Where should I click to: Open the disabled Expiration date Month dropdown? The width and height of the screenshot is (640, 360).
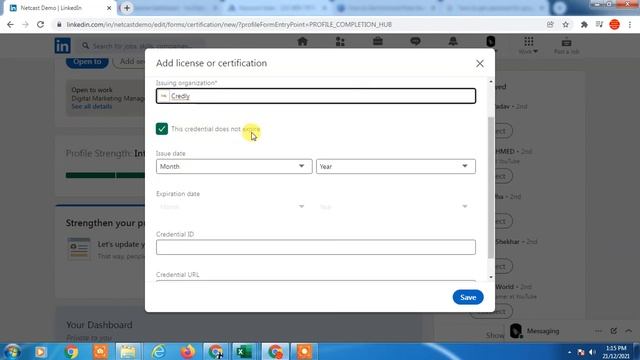coord(234,207)
